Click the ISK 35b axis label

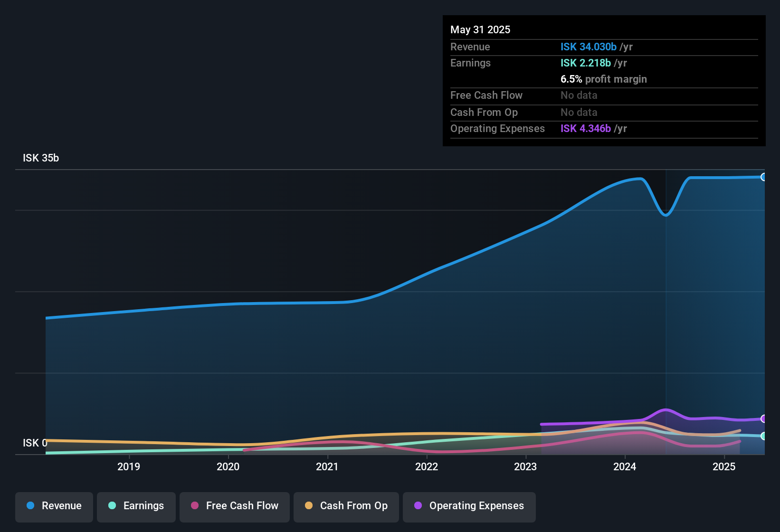(x=41, y=158)
